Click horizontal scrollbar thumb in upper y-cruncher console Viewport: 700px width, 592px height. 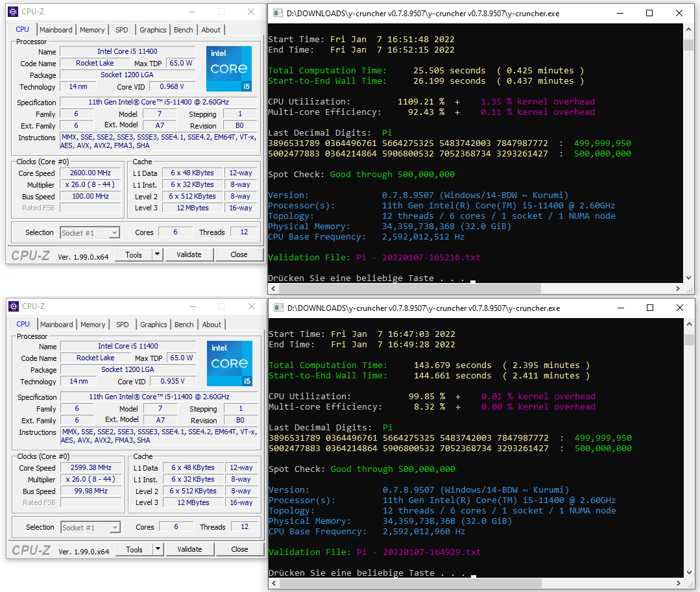click(x=409, y=289)
